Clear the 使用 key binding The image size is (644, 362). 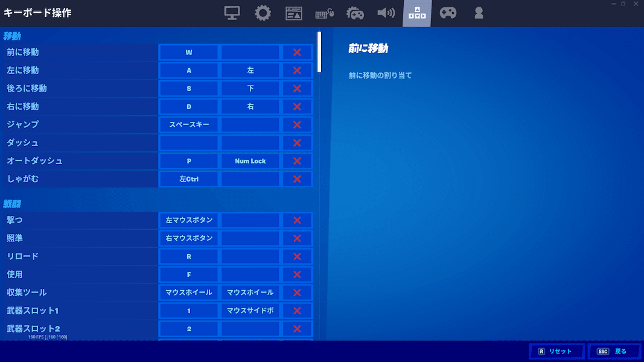298,275
